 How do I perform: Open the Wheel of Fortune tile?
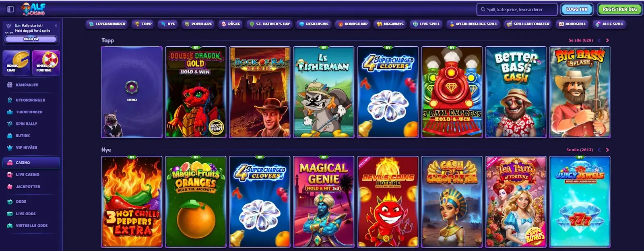(x=46, y=63)
